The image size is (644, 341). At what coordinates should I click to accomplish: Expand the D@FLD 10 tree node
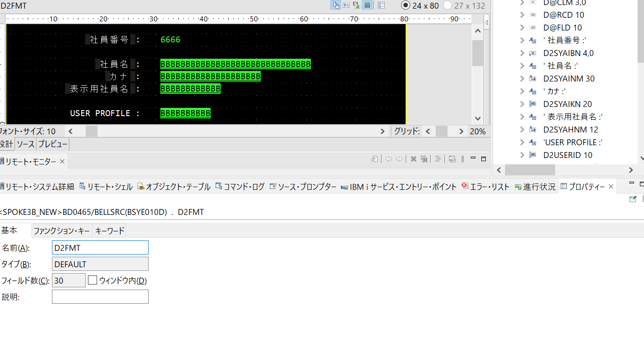point(522,28)
